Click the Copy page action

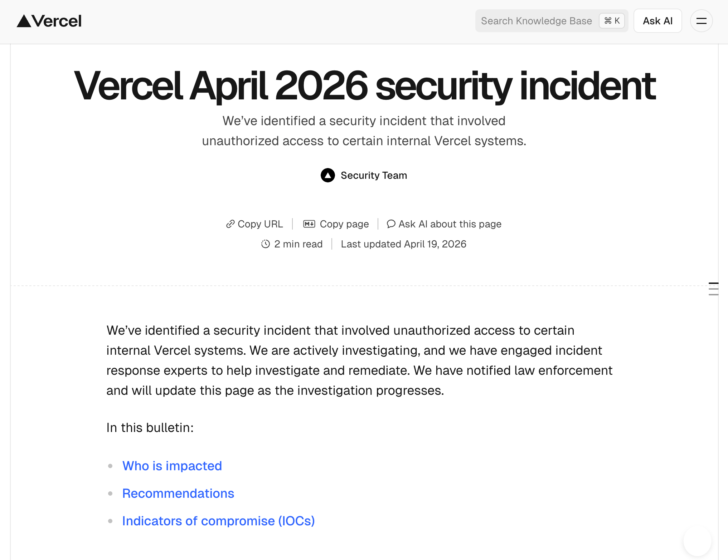(x=345, y=224)
